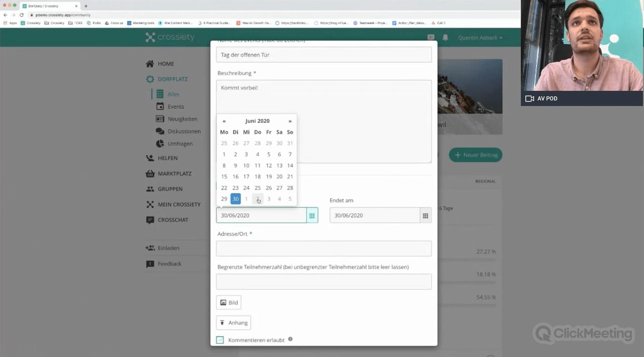Click the Bild upload button

pos(229,303)
